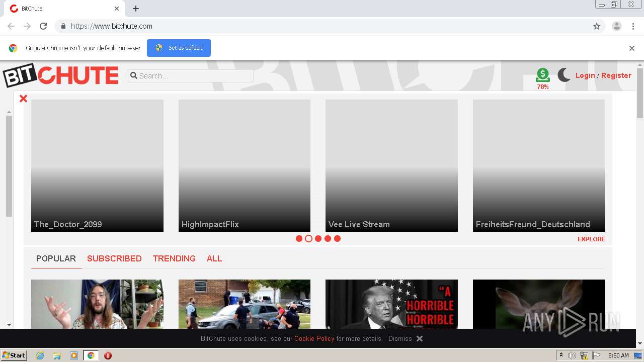This screenshot has width=644, height=362.
Task: Dismiss cookie banner X icon
Action: [x=420, y=339]
